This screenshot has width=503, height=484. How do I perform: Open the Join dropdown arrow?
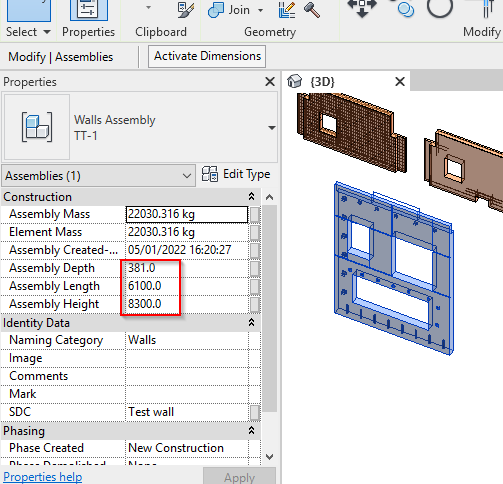(x=260, y=10)
